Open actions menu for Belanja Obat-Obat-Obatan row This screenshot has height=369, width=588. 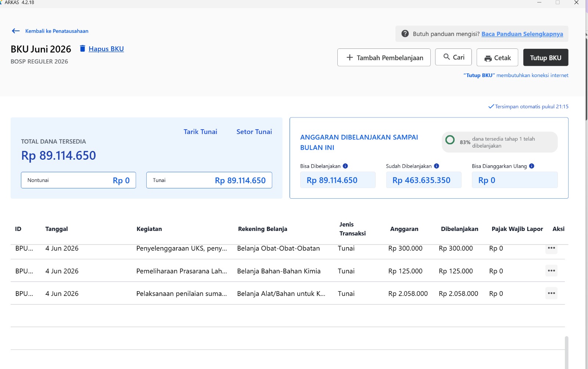tap(551, 248)
